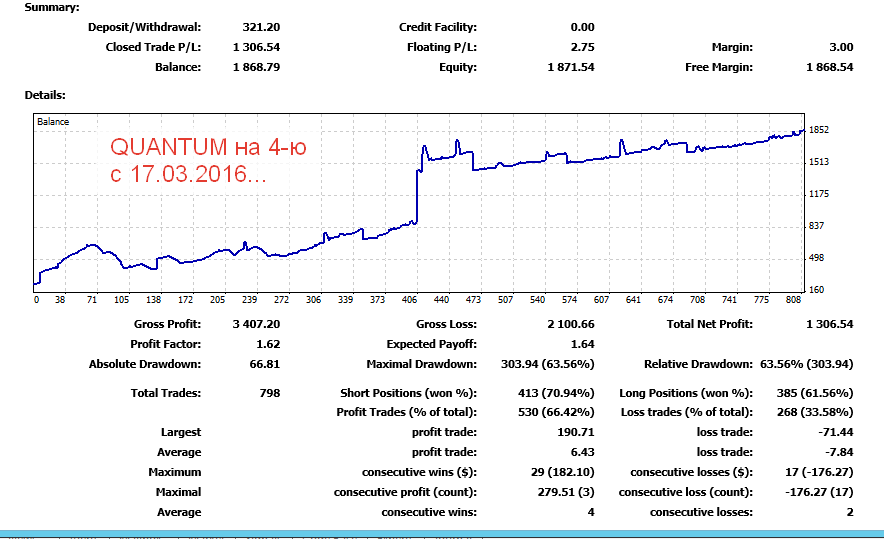Click the 837 value on chart axis

click(816, 226)
